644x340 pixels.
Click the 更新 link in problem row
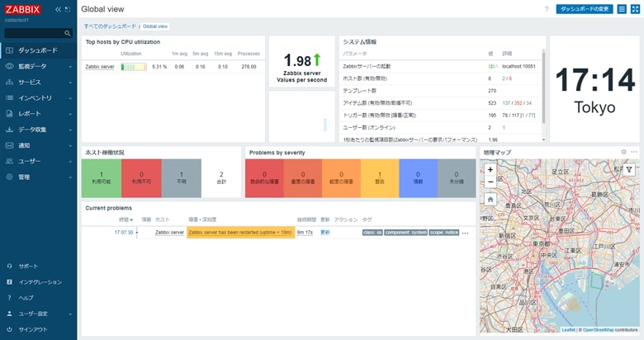(324, 233)
